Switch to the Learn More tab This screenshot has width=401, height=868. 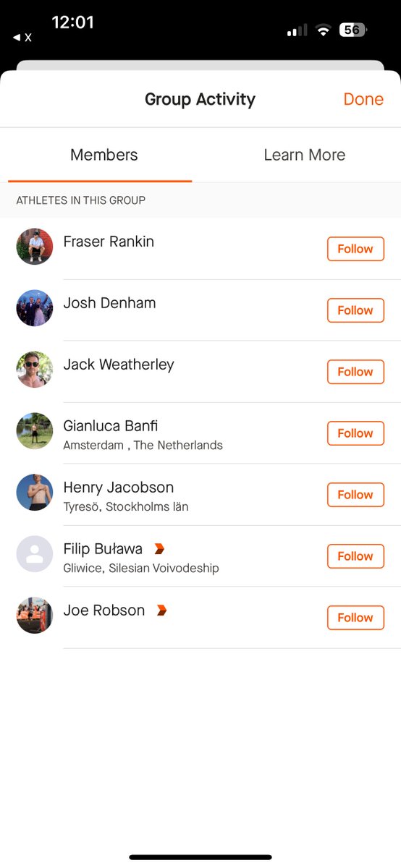304,155
